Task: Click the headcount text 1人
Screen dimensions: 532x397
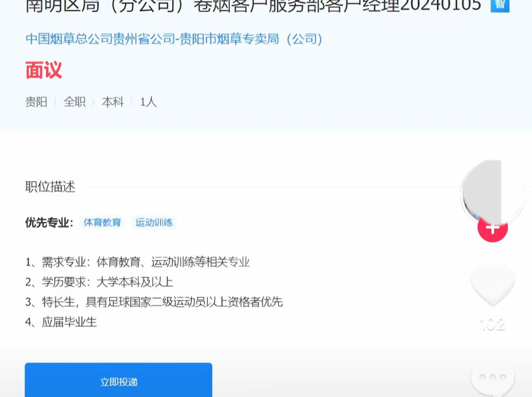Action: [148, 102]
